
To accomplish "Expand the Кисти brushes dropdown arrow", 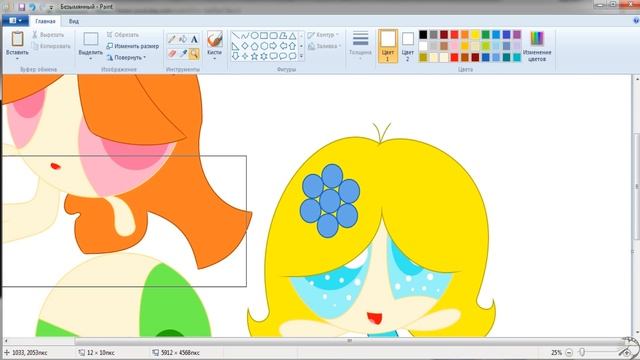I will pyautogui.click(x=214, y=59).
